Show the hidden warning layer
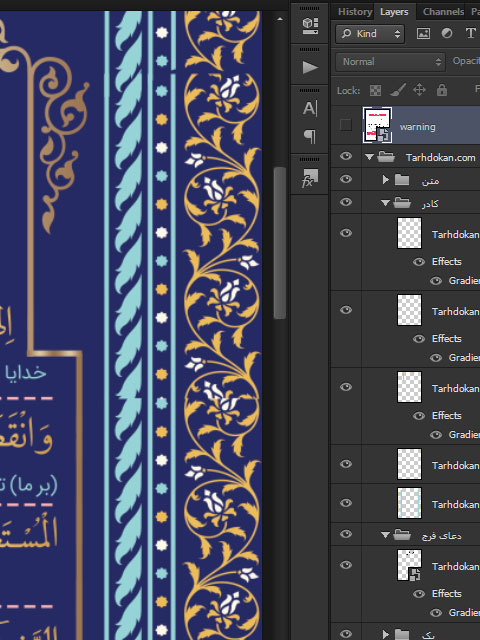480x640 pixels. tap(346, 125)
